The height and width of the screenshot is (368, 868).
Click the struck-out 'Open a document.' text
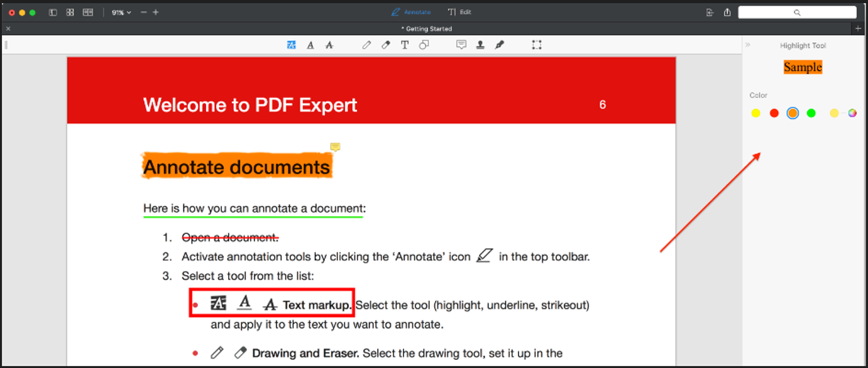pos(230,237)
